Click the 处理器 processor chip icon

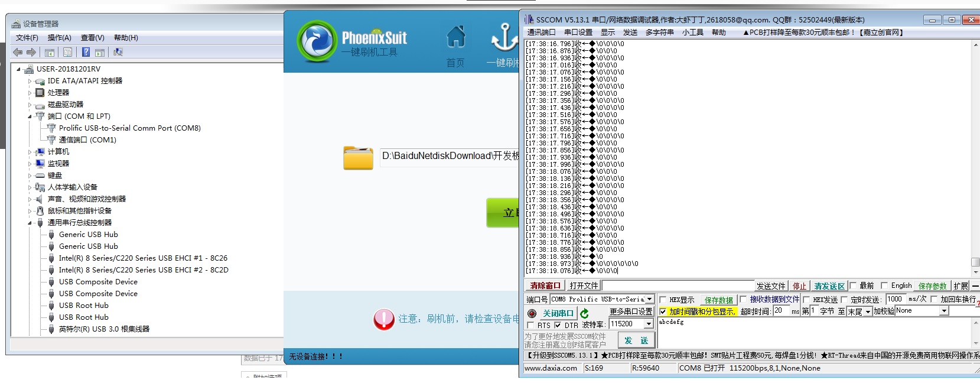coord(40,93)
